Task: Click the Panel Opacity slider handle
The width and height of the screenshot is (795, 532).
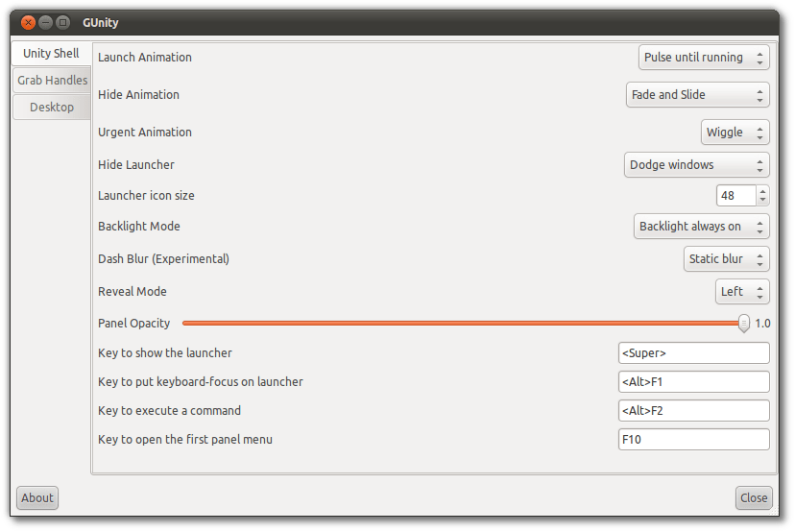Action: [744, 323]
